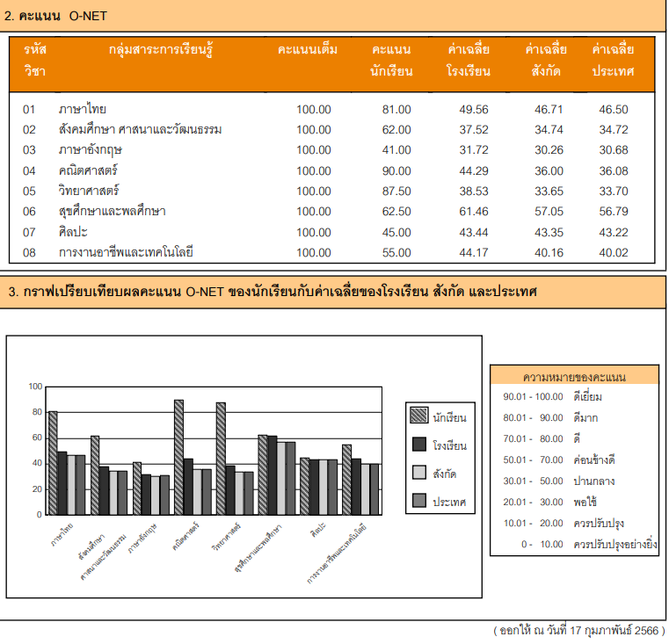
Task: Select the subject 'สุขศึกษาและพลศึกษา' in the table
Action: click(113, 211)
